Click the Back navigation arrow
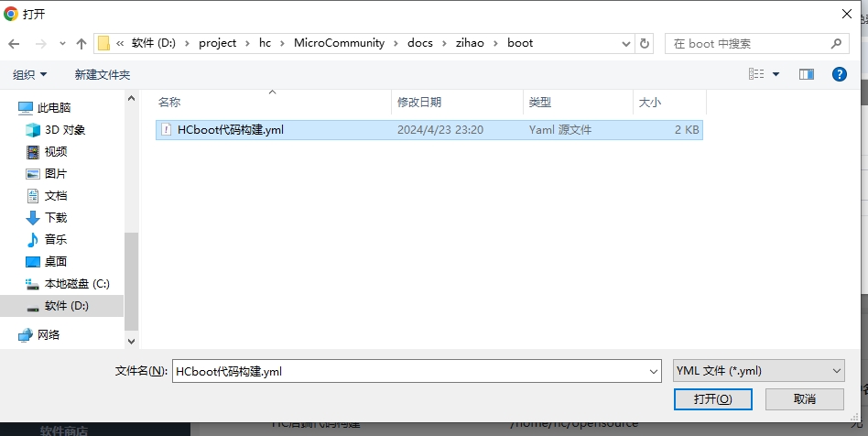This screenshot has height=436, width=868. (x=15, y=43)
